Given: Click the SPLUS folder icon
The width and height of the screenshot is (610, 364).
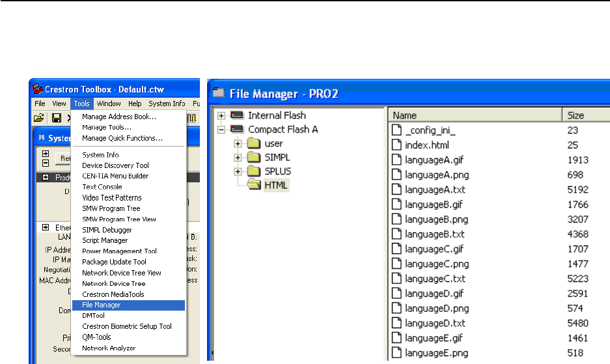Looking at the screenshot, I should [x=254, y=171].
